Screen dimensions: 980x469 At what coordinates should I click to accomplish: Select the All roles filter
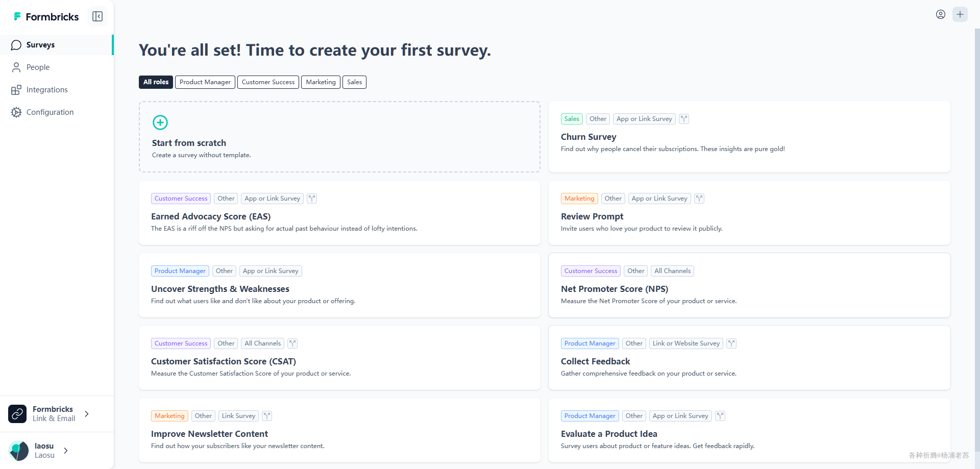click(x=156, y=82)
